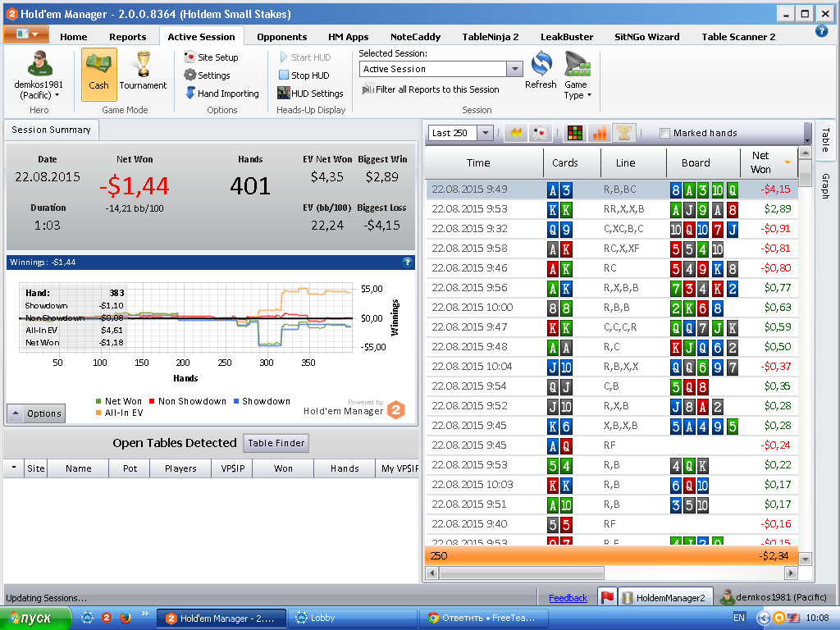This screenshot has height=630, width=840.
Task: Open the Settings gear option
Action: (x=208, y=75)
